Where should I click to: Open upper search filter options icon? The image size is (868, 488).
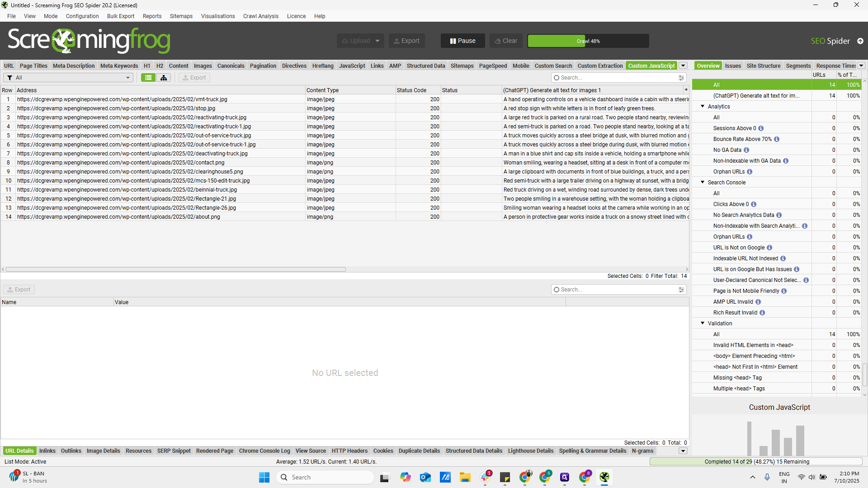681,78
